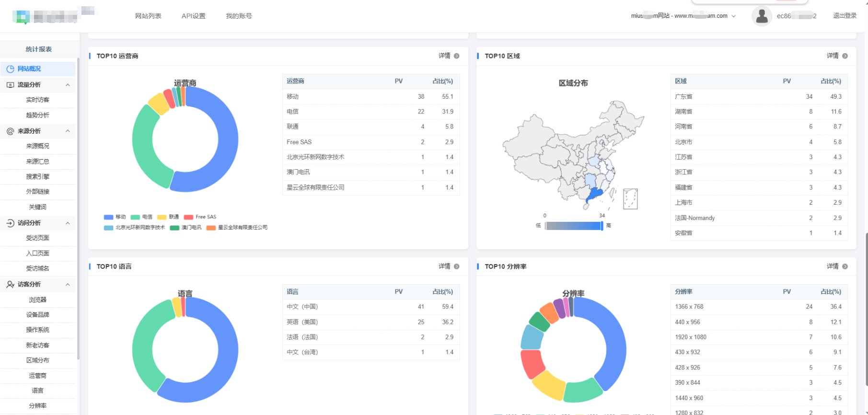This screenshot has width=868, height=415.
Task: Click the 流量分析 monitor icon
Action: tap(10, 85)
